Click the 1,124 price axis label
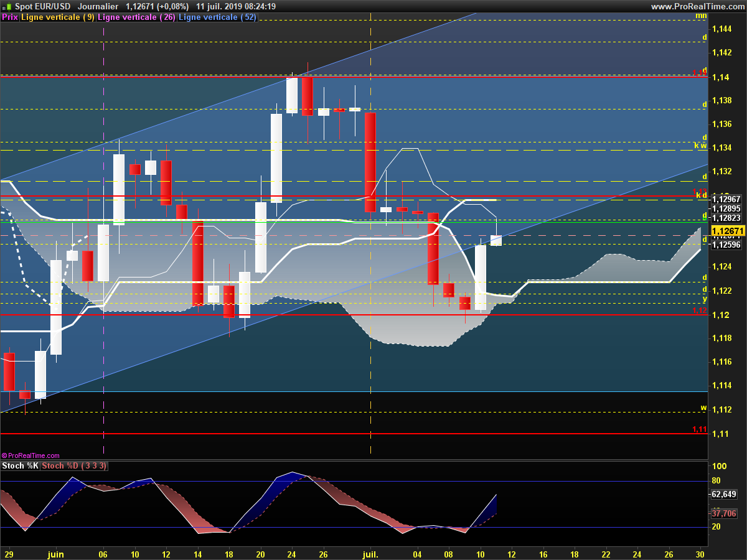The height and width of the screenshot is (560, 747). (722, 267)
